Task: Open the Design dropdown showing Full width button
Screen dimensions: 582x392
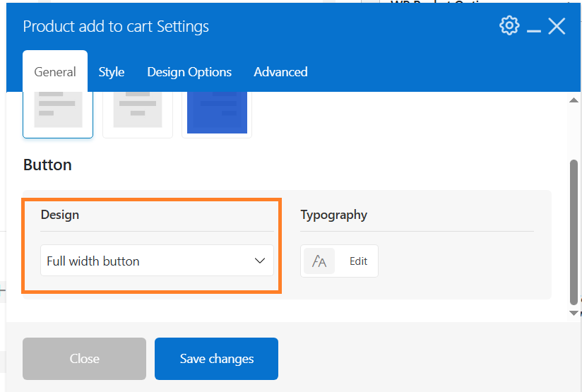Action: [157, 261]
